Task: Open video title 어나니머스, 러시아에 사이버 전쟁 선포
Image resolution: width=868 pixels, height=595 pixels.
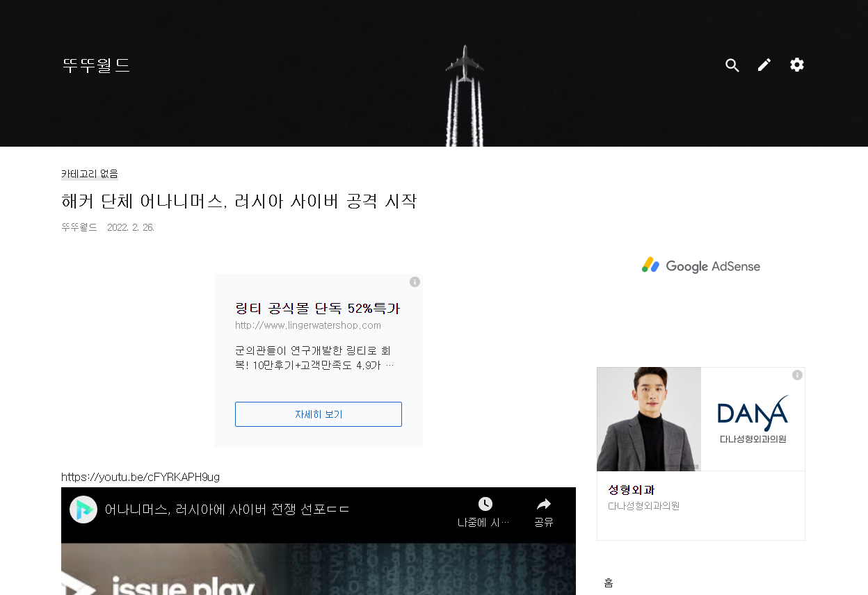Action: click(x=227, y=510)
